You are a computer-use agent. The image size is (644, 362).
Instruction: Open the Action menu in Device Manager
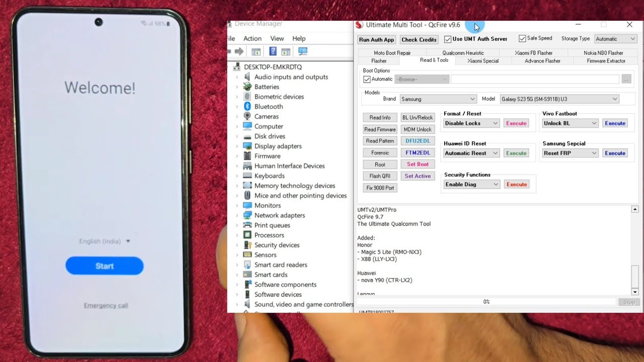click(x=252, y=39)
